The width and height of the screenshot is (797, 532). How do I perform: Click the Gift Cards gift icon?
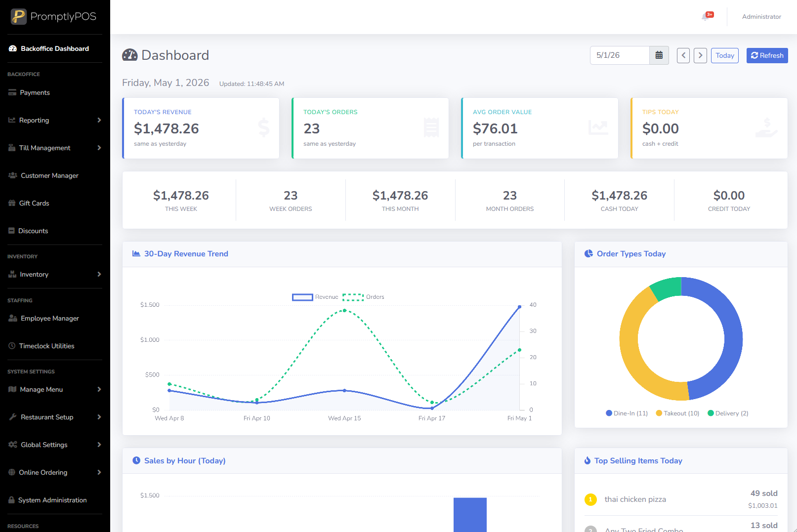[x=12, y=203]
